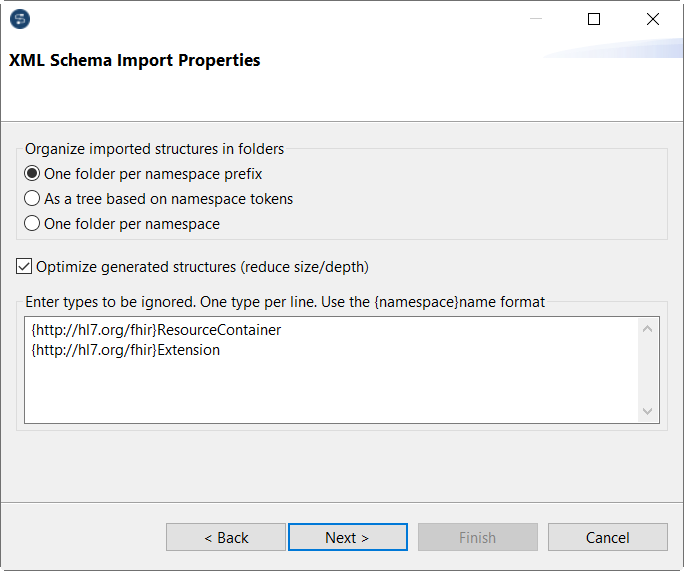Close the dialog with the X button
Viewport: 684px width, 571px height.
tap(653, 19)
